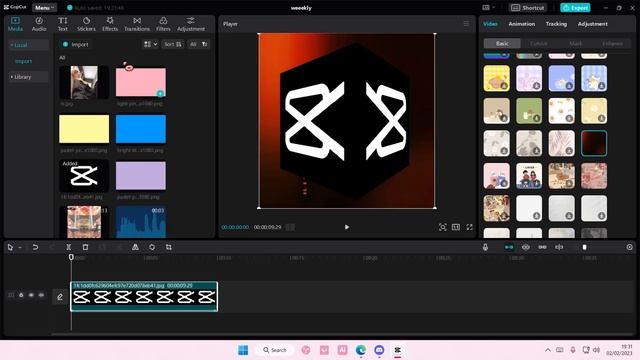Lock the main video track

tap(21, 295)
